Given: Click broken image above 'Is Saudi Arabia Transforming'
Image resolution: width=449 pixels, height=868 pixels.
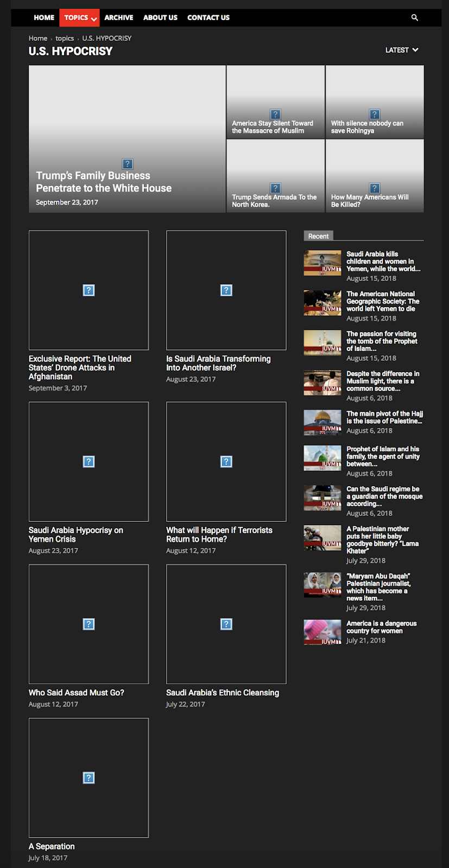Looking at the screenshot, I should [226, 290].
